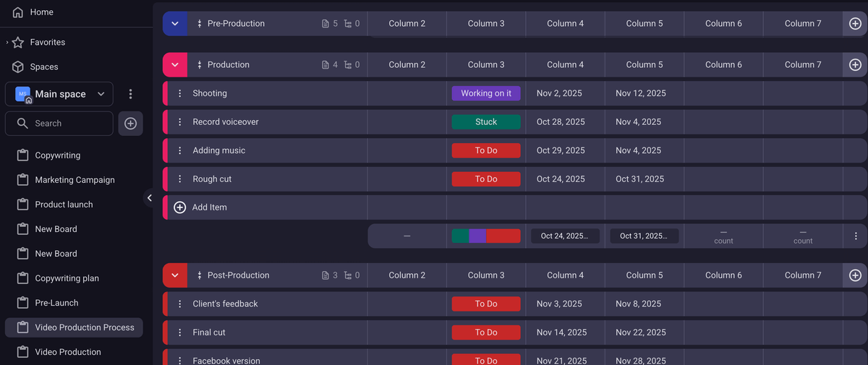Click the sidebar Search field
This screenshot has width=868, height=365.
pos(59,124)
